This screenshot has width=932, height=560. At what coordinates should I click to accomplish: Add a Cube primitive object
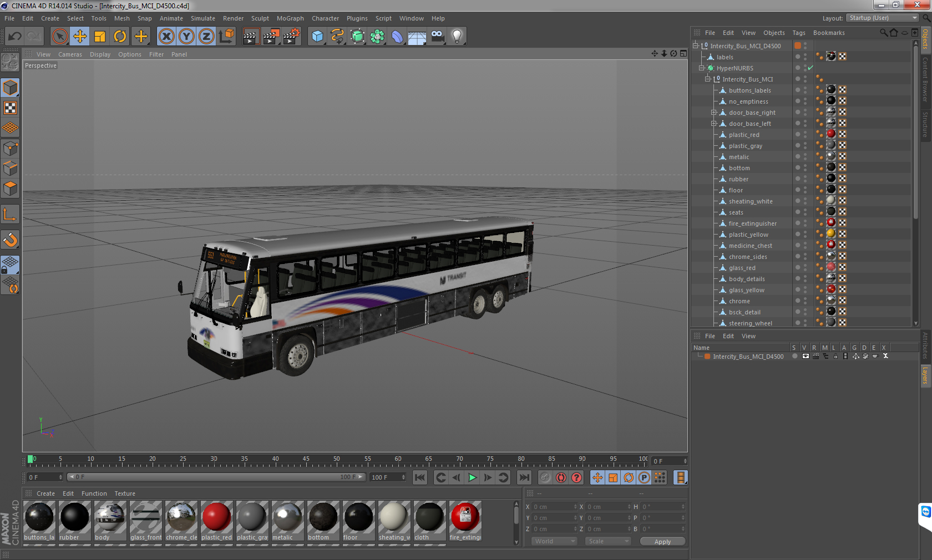tap(317, 37)
